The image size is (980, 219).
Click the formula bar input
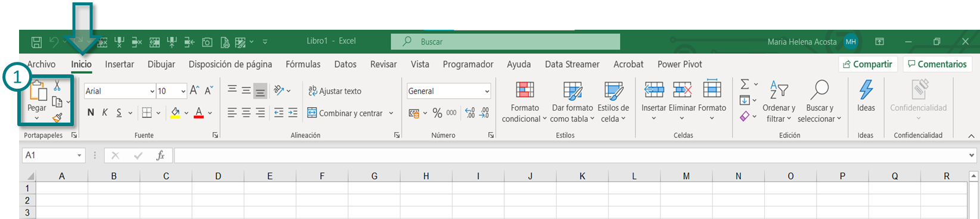tap(571, 155)
